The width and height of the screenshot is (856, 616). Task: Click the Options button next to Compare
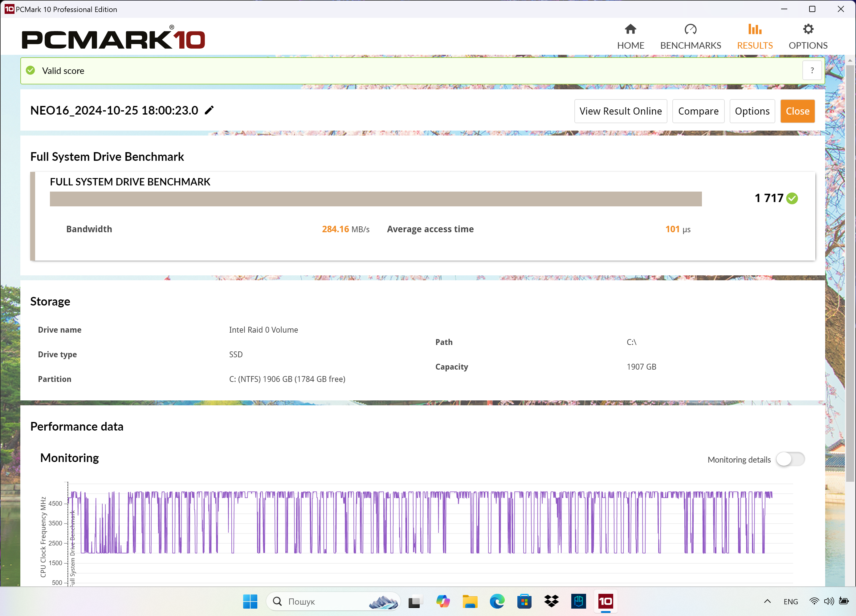[752, 111]
